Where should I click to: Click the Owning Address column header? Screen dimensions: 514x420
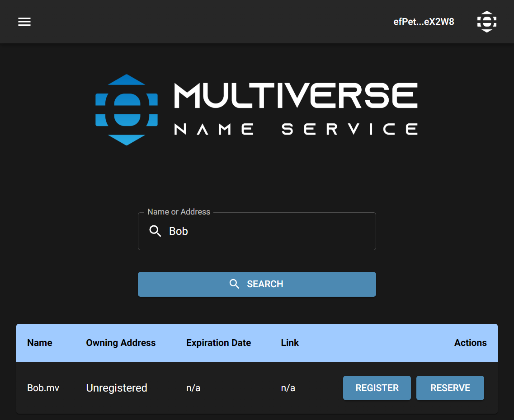point(121,343)
